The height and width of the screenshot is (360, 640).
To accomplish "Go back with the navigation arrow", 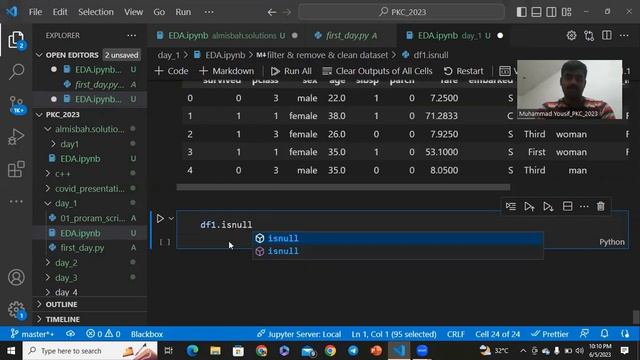I will pos(272,12).
